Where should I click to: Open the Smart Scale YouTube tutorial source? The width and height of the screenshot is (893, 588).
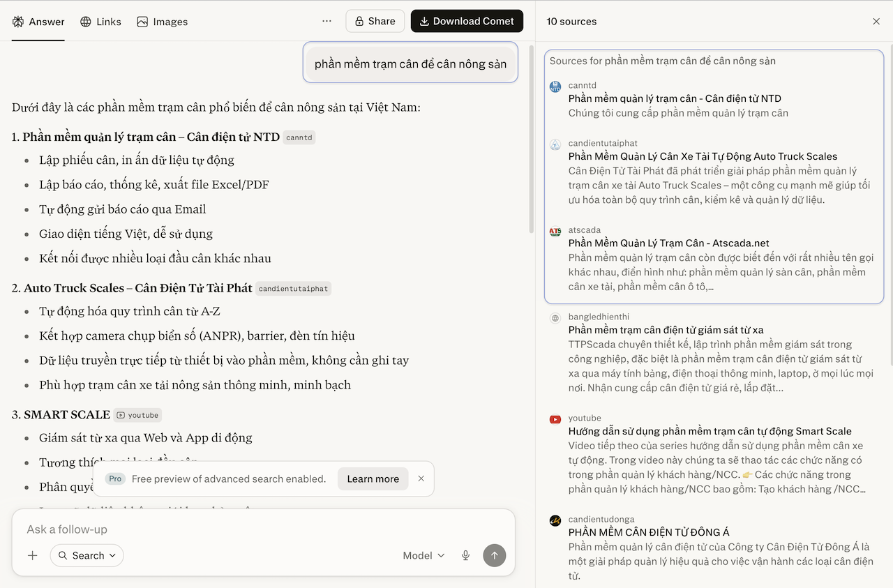pyautogui.click(x=710, y=431)
